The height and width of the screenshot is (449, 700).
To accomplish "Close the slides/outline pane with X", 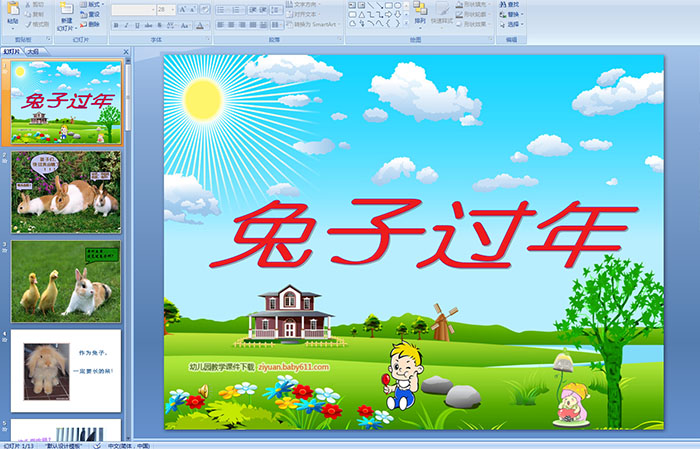I will point(126,52).
